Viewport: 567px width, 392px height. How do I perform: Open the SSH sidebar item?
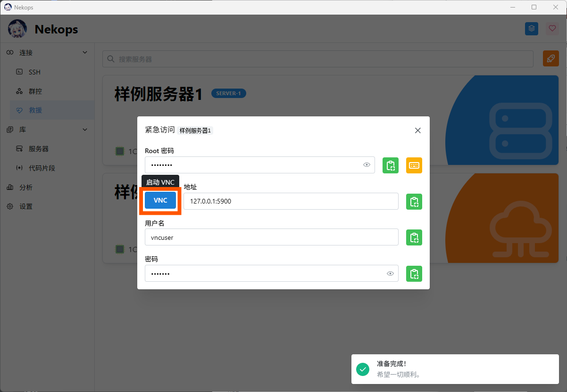(x=34, y=72)
